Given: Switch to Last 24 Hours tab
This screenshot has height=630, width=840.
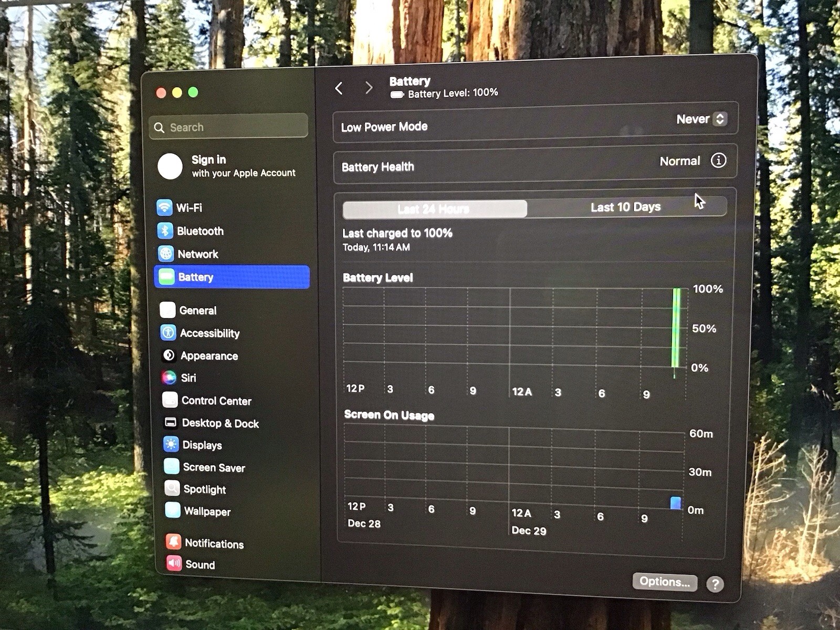Looking at the screenshot, I should coord(434,209).
